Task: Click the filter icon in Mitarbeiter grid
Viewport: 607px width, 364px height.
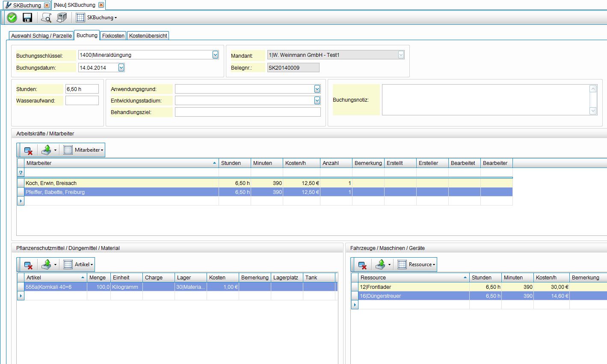Action: 21,173
